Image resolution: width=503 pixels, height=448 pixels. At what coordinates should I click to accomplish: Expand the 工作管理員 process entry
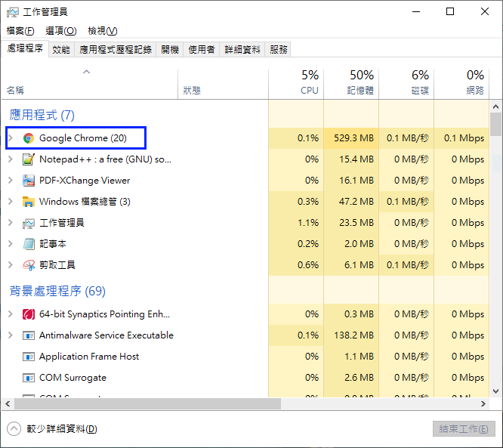coord(11,223)
